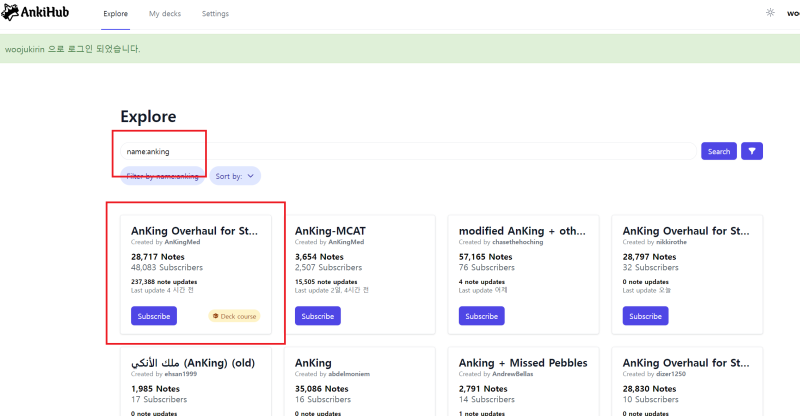Expand the Sort by dropdown
The width and height of the screenshot is (800, 416).
[x=236, y=176]
